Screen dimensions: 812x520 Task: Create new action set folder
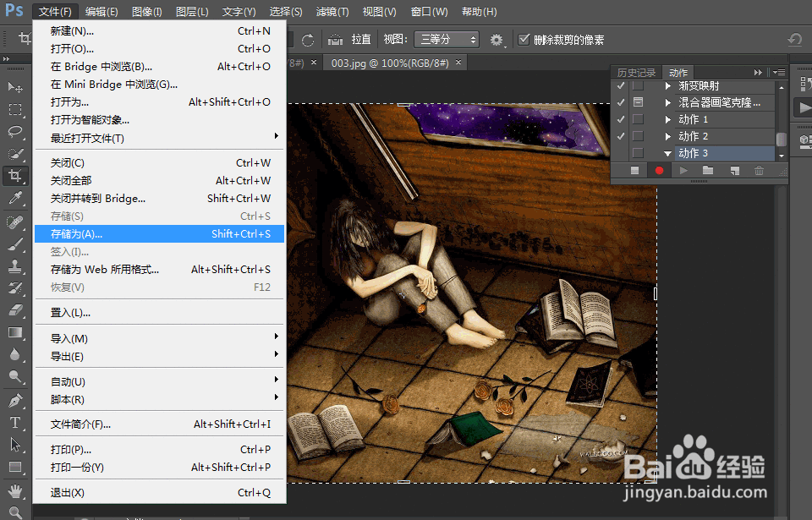[x=708, y=171]
